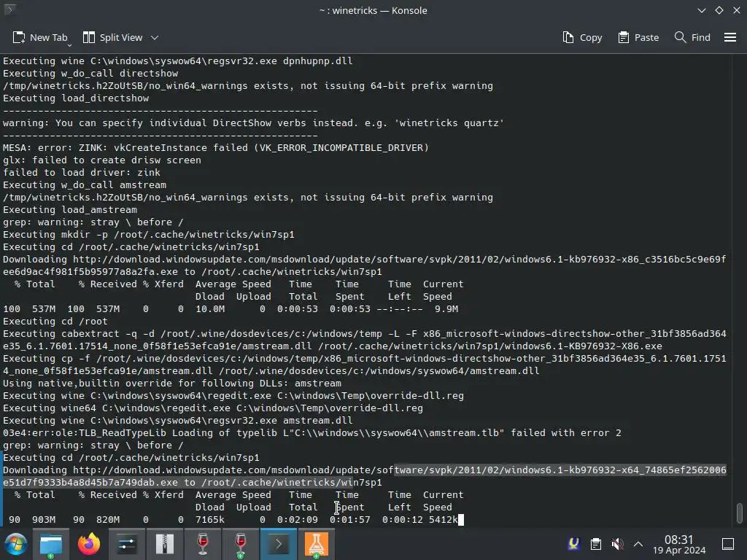This screenshot has height=560, width=747.
Task: Open the Konsole hamburger menu
Action: 730,38
